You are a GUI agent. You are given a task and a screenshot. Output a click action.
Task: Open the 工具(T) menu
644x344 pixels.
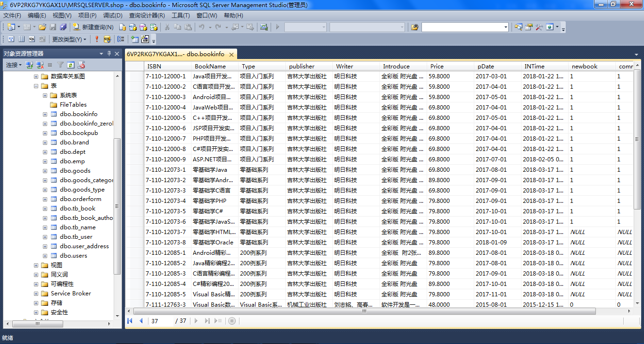(181, 16)
